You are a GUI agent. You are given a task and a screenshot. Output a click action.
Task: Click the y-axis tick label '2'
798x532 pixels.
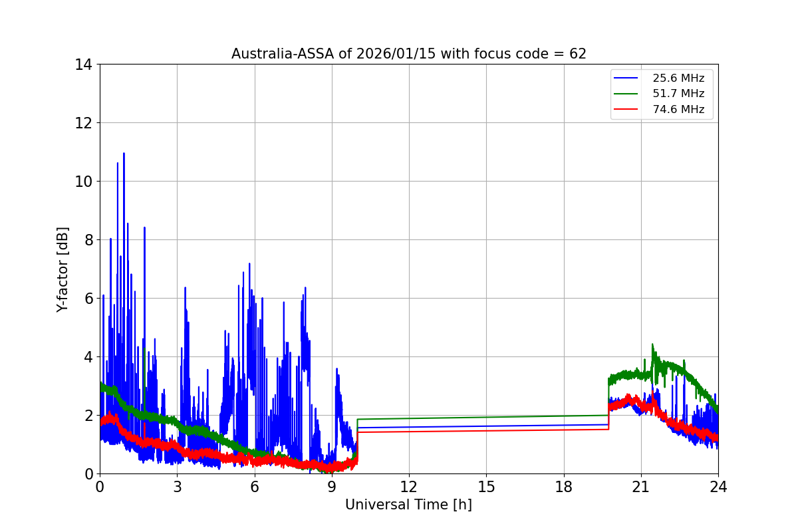(87, 416)
